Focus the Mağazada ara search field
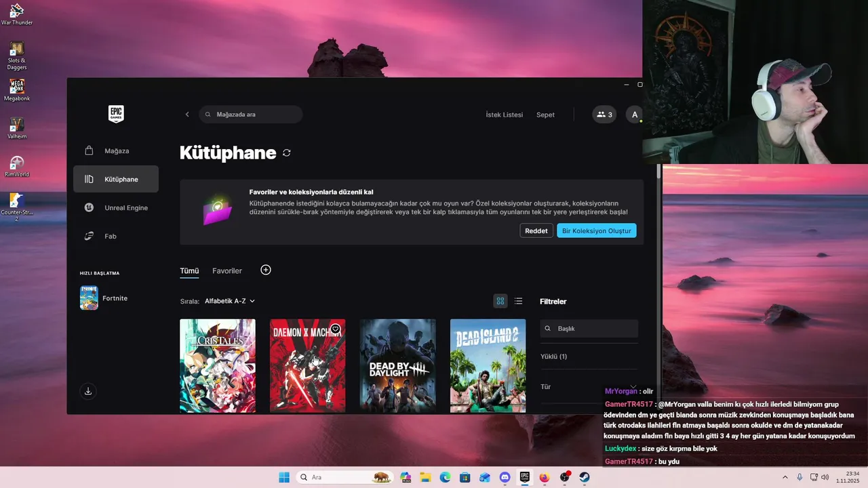The width and height of the screenshot is (868, 488). coord(251,115)
